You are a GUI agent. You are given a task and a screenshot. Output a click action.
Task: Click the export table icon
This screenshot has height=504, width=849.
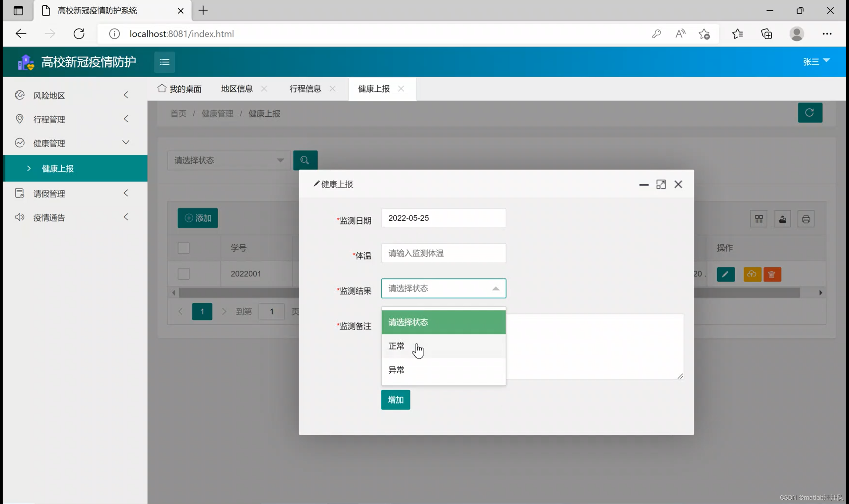(782, 219)
